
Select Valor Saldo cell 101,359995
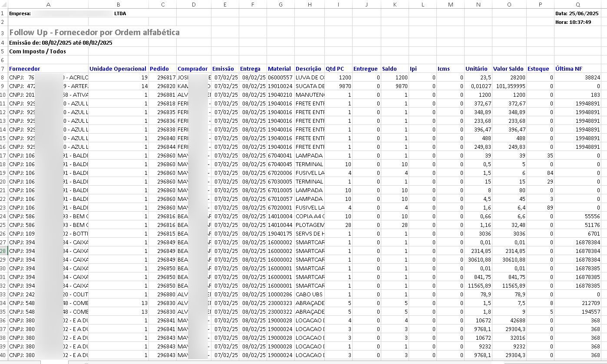pos(509,86)
